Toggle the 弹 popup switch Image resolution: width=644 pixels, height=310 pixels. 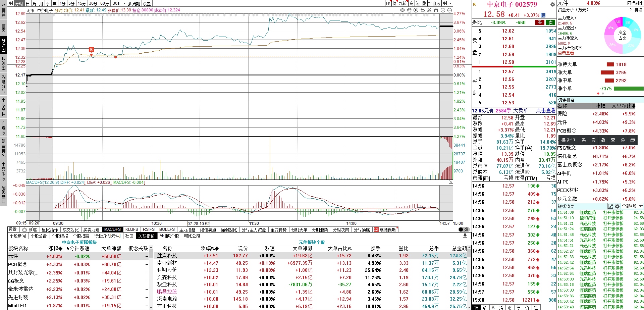pos(464,229)
